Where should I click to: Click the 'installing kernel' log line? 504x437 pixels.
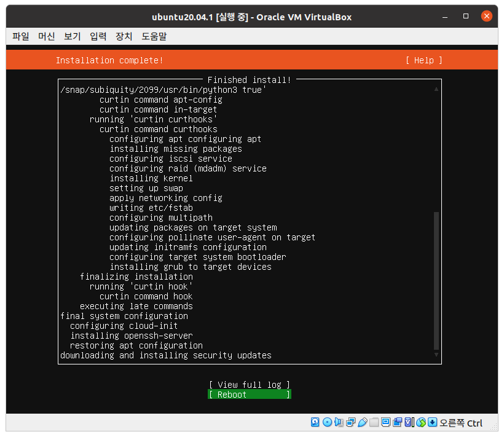coord(151,178)
